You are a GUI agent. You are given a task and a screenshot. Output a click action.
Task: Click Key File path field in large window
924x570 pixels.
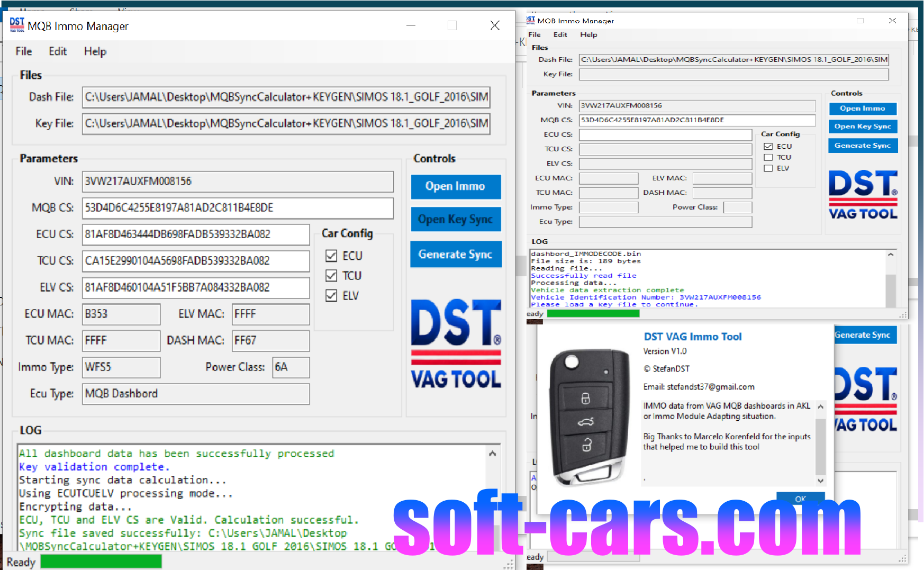tap(286, 123)
